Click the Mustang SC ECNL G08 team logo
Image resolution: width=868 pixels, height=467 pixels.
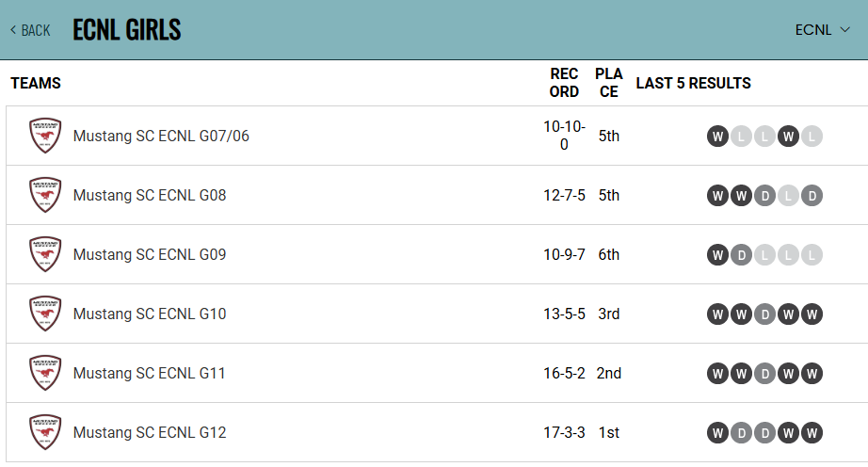tap(45, 195)
